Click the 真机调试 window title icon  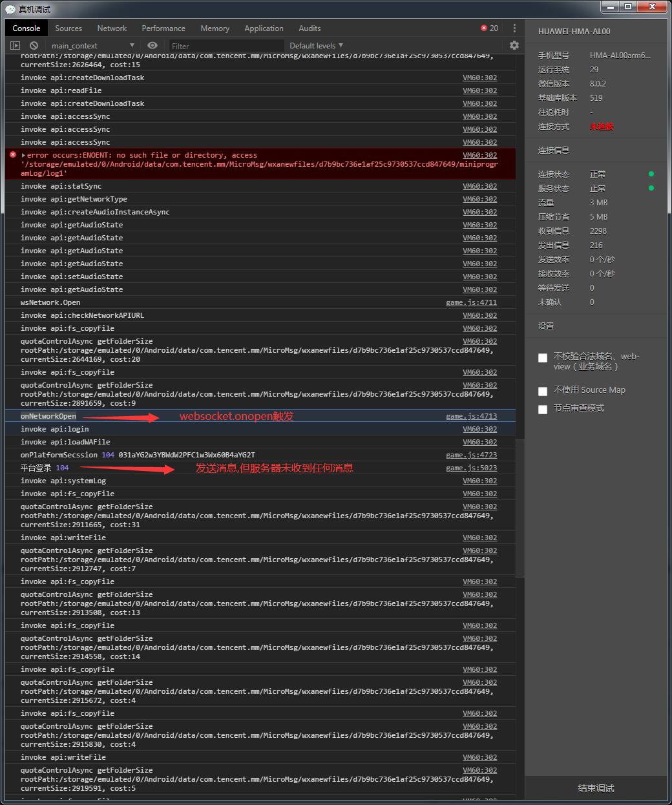click(x=10, y=8)
